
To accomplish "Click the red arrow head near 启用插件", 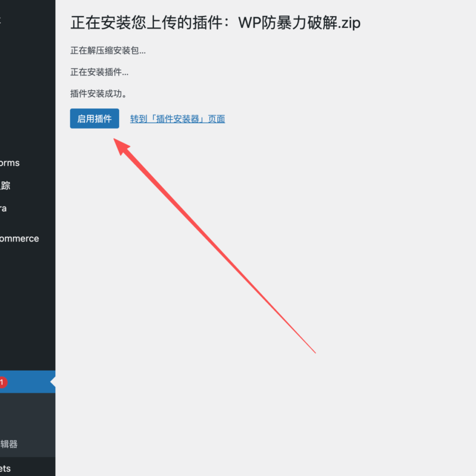I will click(121, 146).
